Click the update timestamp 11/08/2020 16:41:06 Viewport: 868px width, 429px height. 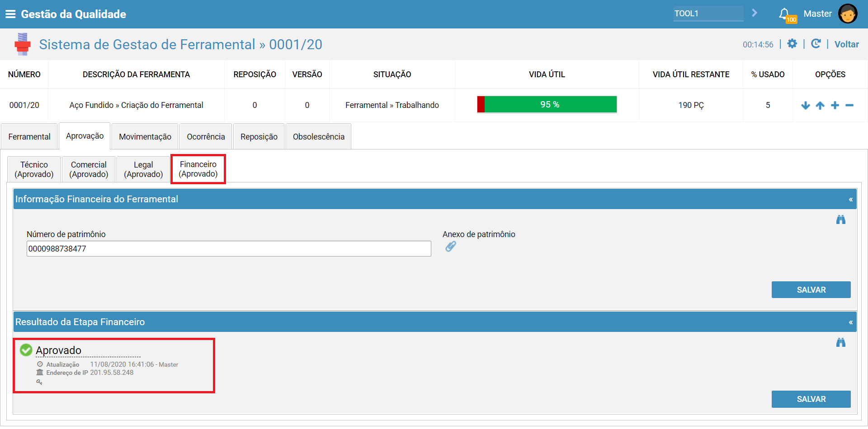(122, 364)
